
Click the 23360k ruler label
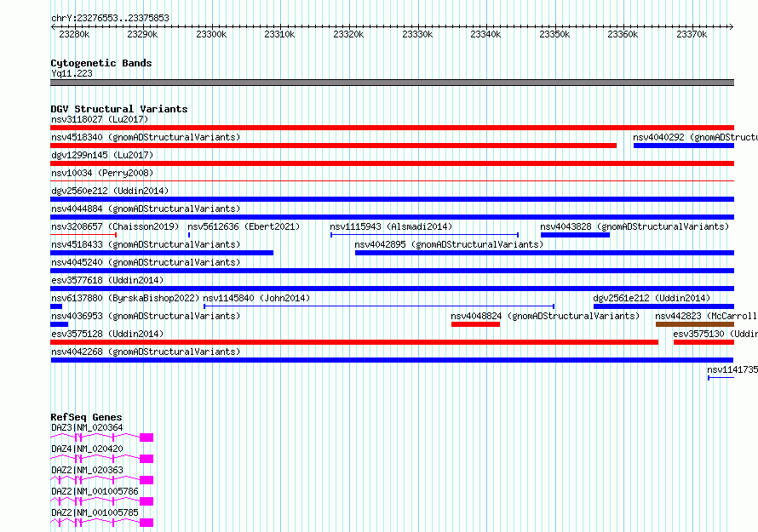tap(623, 34)
